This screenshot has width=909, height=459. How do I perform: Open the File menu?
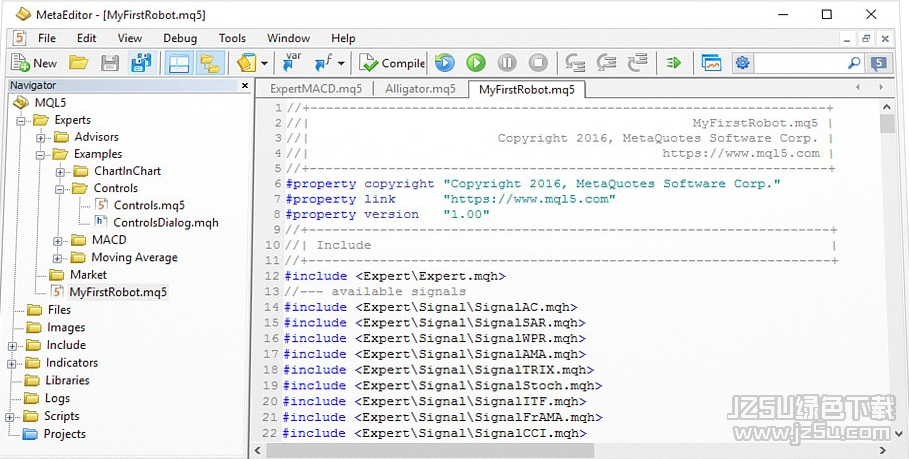point(47,38)
